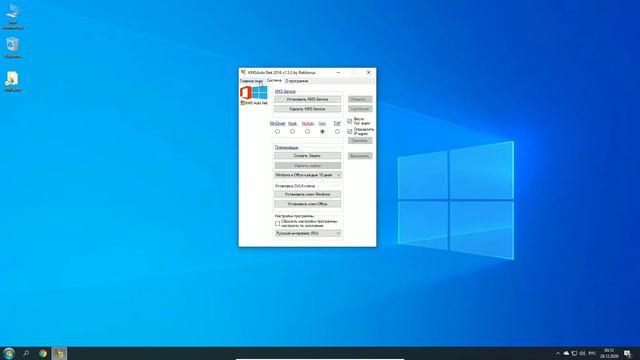This screenshot has height=360, width=640.
Task: Expand the Russian interface language dropdown
Action: [x=308, y=233]
